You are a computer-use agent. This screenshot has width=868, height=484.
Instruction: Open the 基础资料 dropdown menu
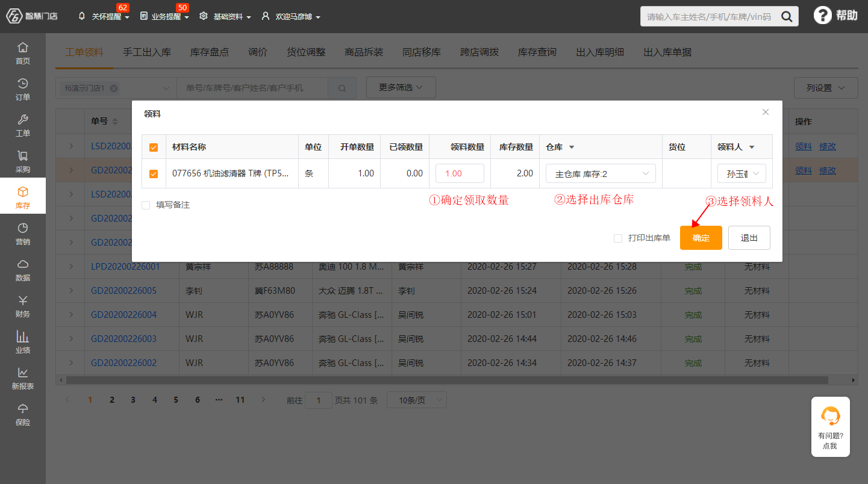[x=225, y=17]
